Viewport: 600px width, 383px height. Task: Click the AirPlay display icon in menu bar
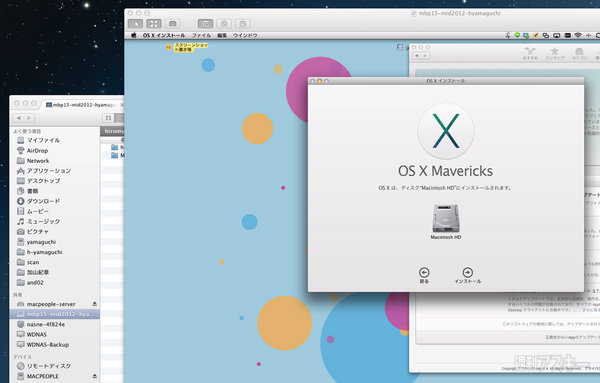[x=557, y=35]
